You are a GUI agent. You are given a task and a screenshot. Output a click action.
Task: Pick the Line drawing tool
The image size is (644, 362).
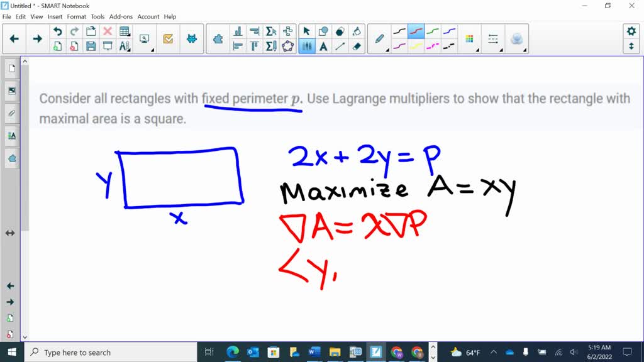click(x=340, y=46)
